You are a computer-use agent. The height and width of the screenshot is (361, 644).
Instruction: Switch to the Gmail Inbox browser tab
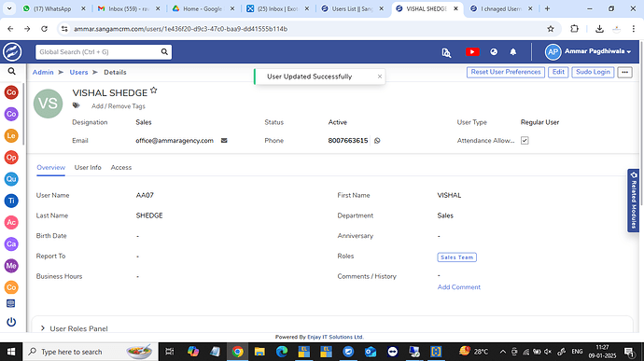pos(129,8)
